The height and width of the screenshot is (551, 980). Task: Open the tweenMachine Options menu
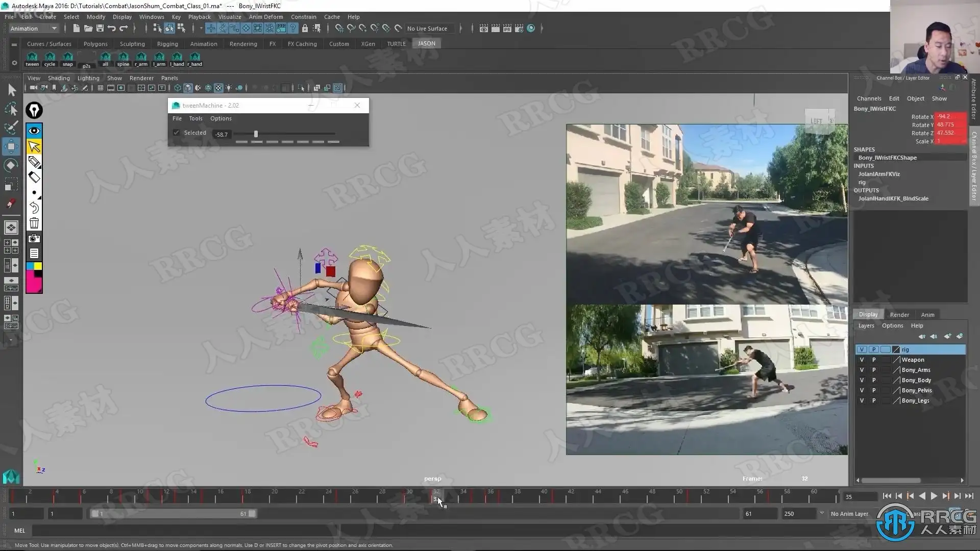220,118
